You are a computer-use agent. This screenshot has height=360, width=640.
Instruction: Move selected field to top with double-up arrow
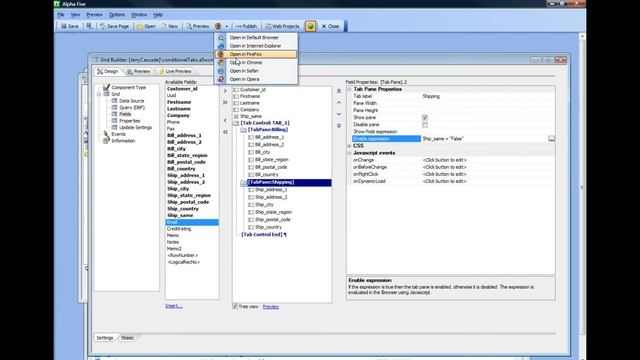[339, 91]
